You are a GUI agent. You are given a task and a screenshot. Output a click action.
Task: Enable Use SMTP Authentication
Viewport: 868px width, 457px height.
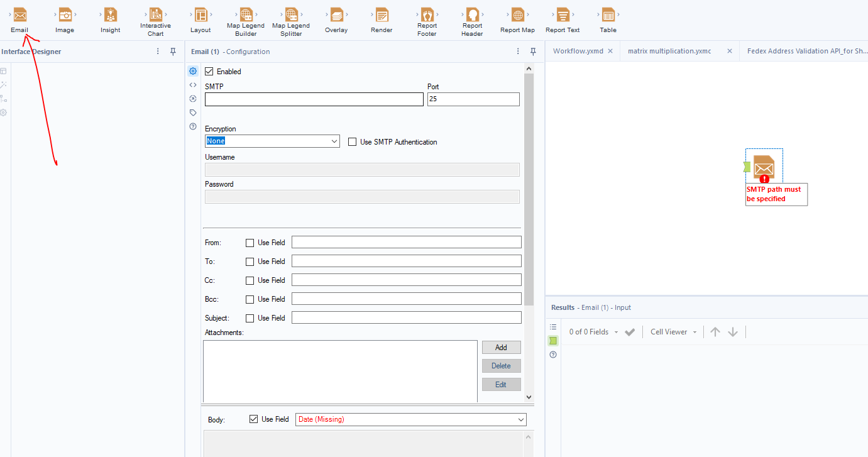pos(352,141)
